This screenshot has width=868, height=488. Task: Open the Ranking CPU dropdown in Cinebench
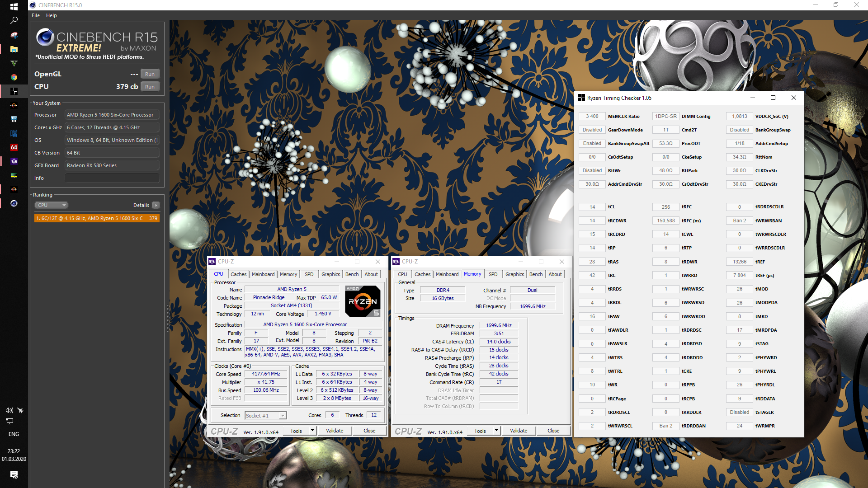[x=51, y=205]
